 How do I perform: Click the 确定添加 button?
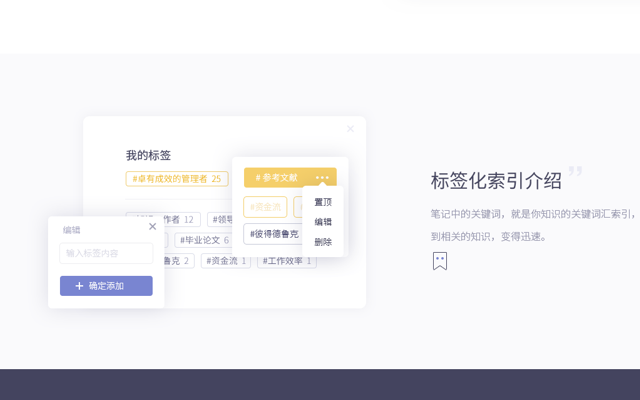point(106,286)
